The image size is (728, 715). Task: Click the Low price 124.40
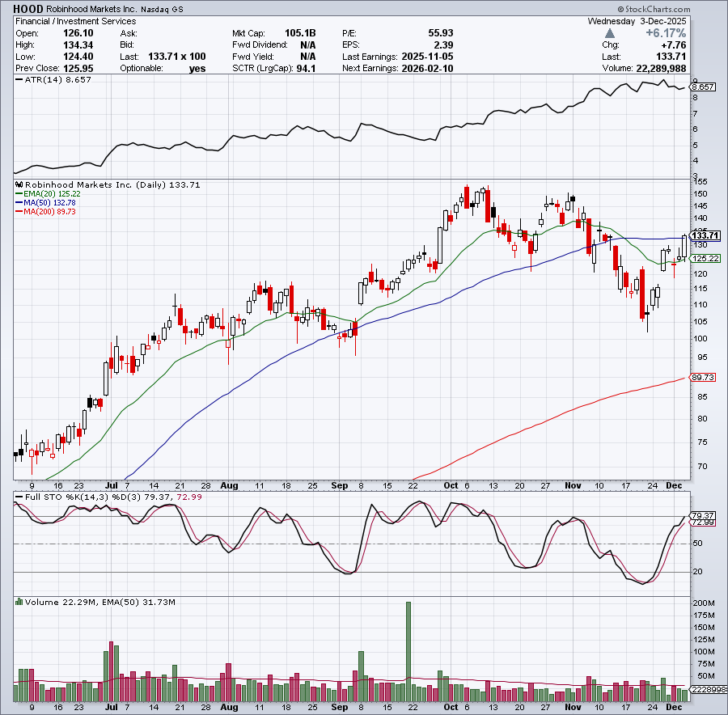(78, 57)
